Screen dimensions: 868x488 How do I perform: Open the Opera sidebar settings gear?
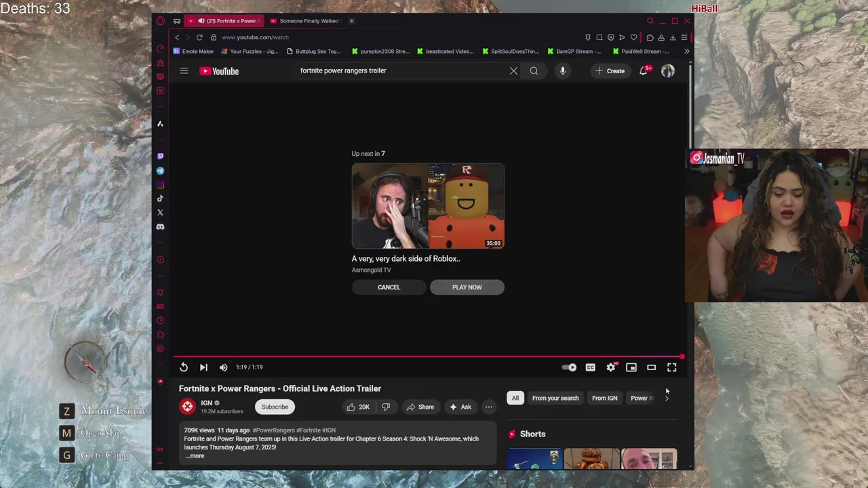click(160, 349)
